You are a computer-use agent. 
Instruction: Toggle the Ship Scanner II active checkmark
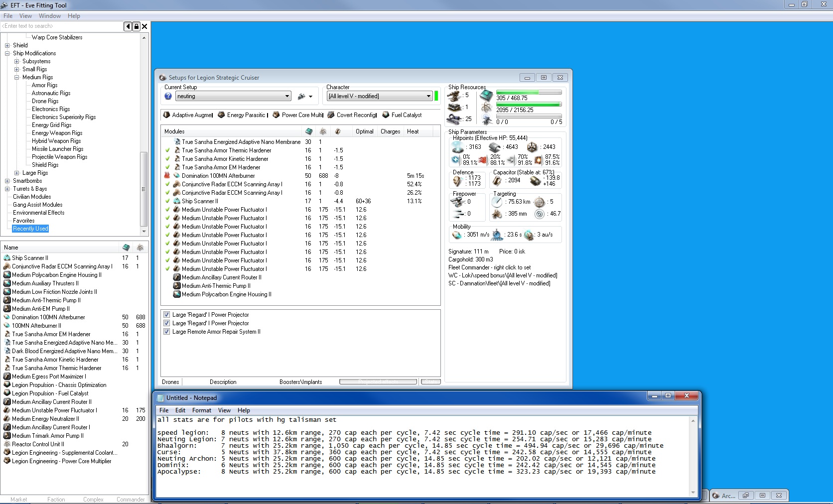[167, 201]
